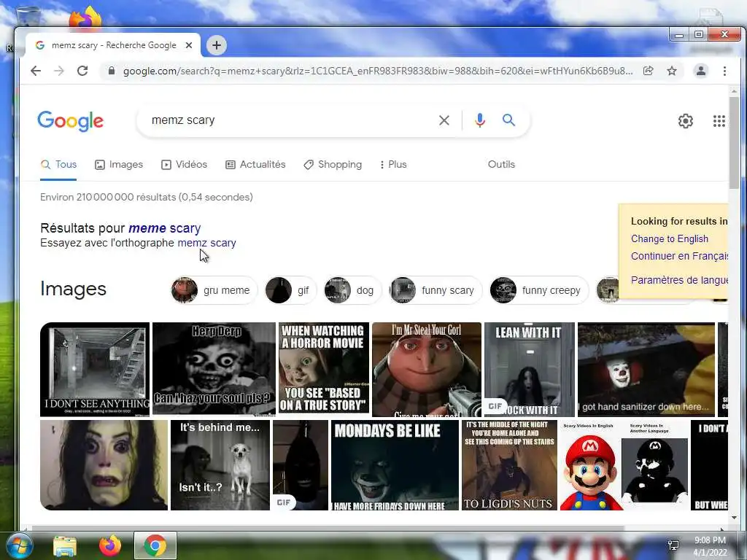Click the scrollbar down arrow
This screenshot has height=560, width=747.
(x=734, y=518)
